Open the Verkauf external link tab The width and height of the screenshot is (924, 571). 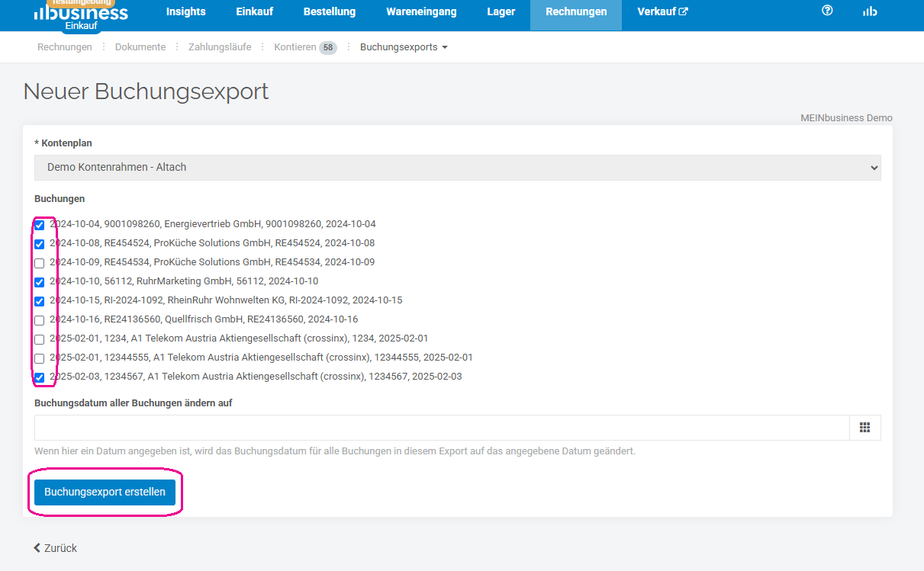[x=663, y=11]
